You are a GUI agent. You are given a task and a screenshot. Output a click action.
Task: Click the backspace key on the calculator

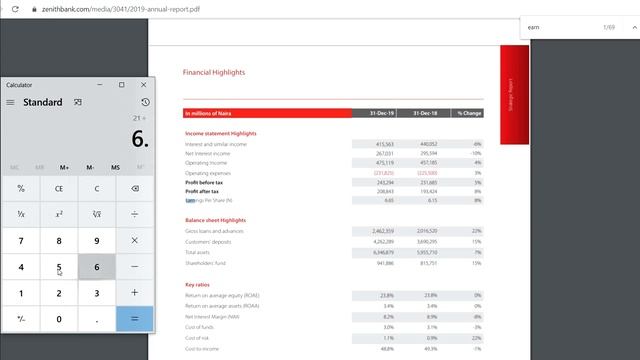(x=135, y=189)
